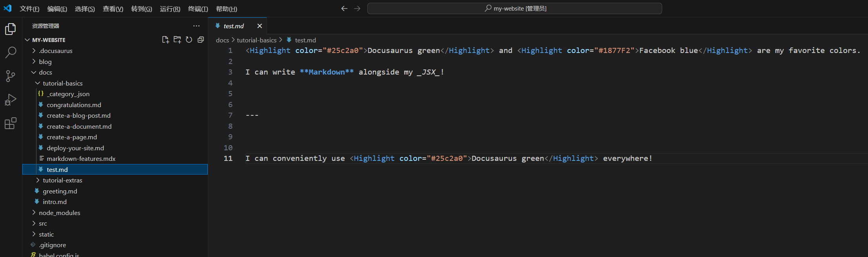Open 查看(V) menu
This screenshot has width=868, height=257.
[x=113, y=9]
